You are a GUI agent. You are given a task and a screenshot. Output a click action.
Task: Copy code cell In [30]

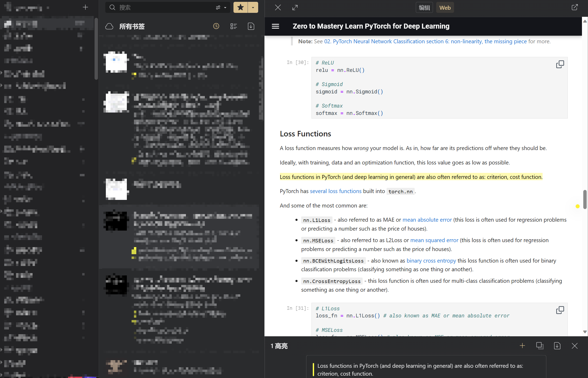point(560,64)
